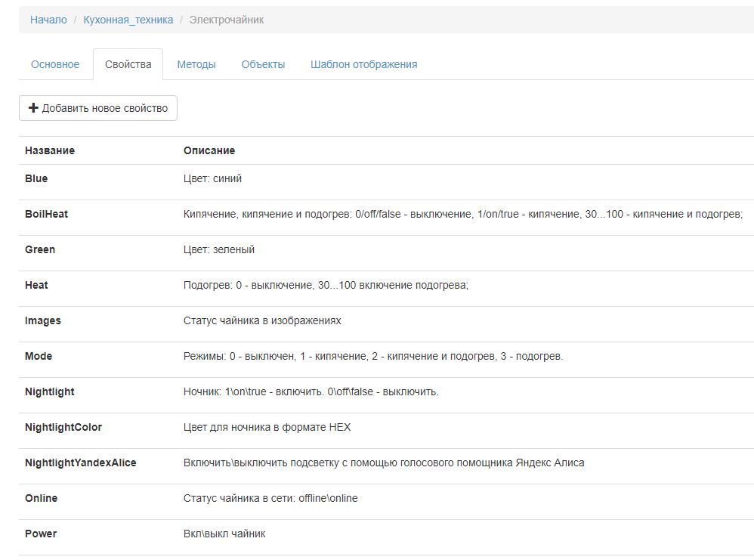754x560 pixels.
Task: Open the 'Mode' property row
Action: (39, 356)
